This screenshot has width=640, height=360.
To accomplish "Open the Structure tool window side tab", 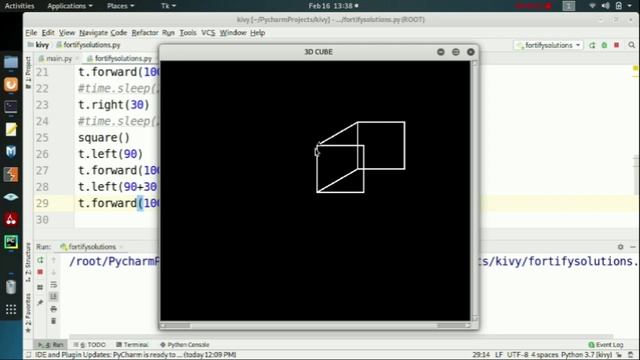I will [x=28, y=262].
